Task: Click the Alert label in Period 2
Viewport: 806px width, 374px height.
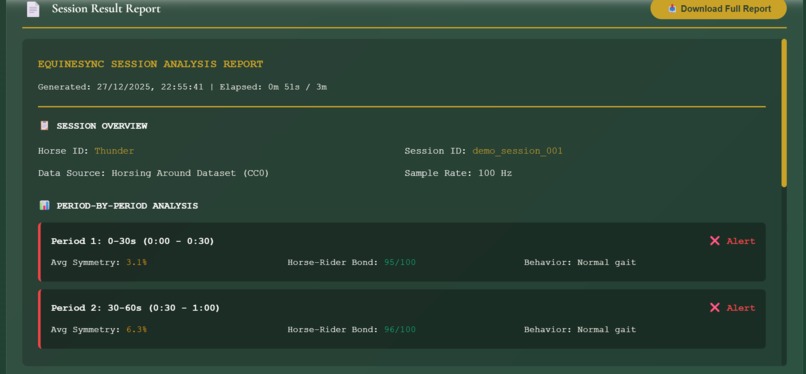Action: [741, 308]
